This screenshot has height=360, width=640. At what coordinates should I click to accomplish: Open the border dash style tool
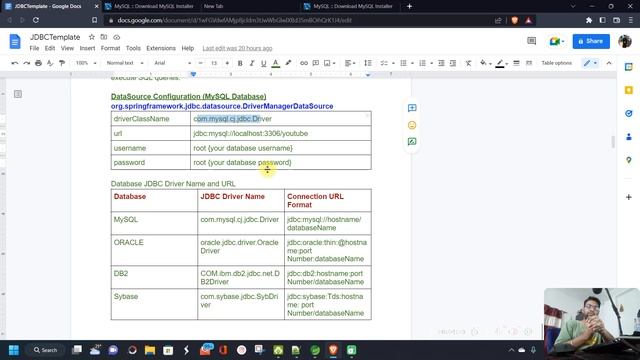pos(529,63)
